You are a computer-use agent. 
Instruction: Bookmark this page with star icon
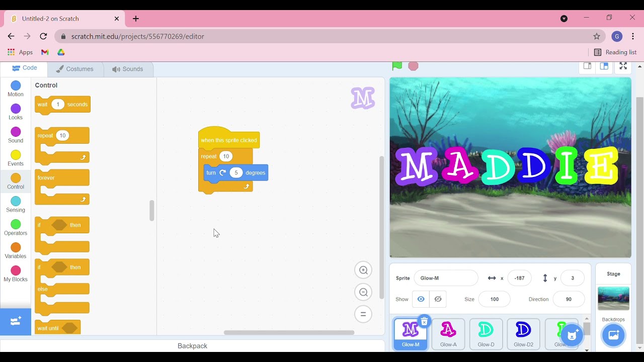[597, 36]
